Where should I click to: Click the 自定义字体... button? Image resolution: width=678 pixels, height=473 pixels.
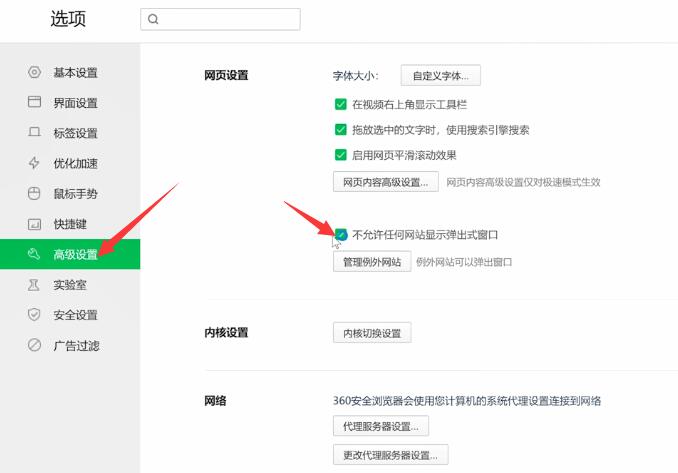click(x=441, y=76)
